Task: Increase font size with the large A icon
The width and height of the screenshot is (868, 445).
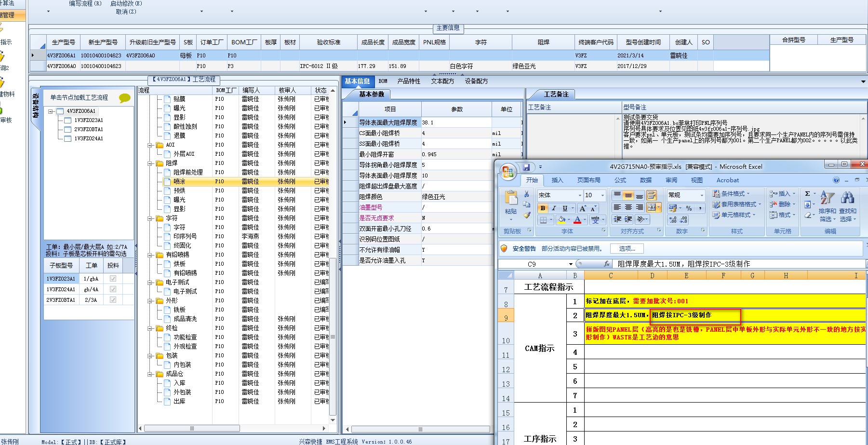Action: click(583, 208)
